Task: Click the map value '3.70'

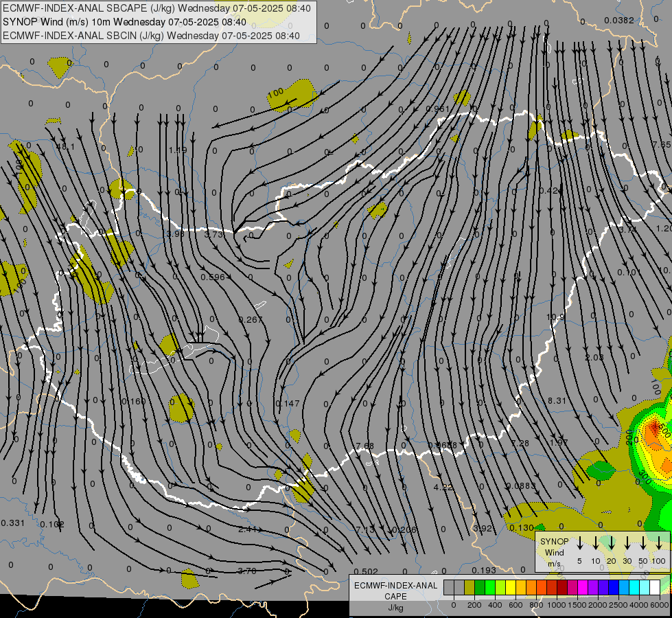Action: point(247,571)
